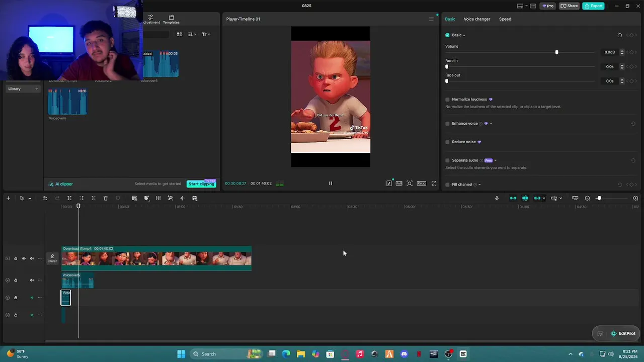Viewport: 644px width, 362px height.
Task: Enable Fill channel checkbox
Action: pyautogui.click(x=447, y=185)
